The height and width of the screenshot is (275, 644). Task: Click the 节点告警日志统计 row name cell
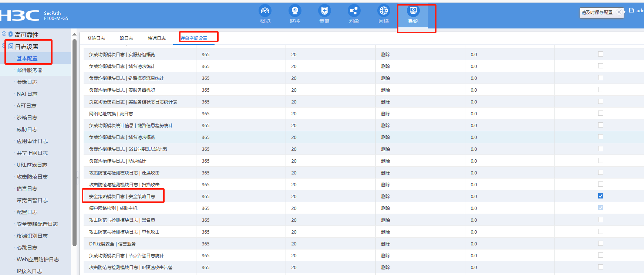coord(127,256)
